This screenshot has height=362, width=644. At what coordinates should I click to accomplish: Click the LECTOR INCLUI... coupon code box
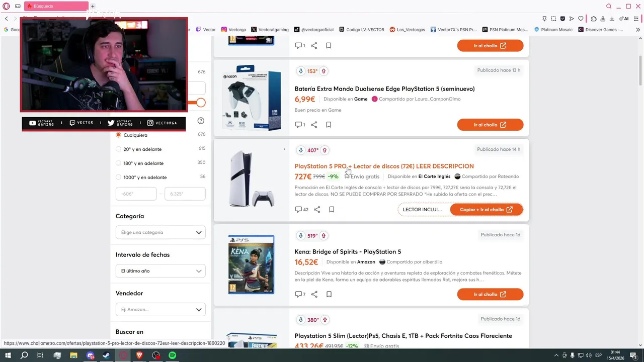[423, 210]
